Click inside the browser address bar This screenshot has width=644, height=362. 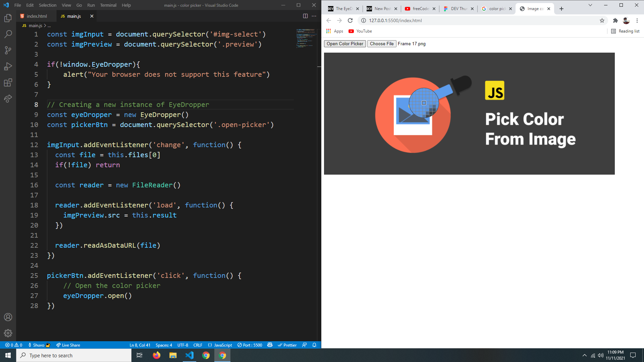436,20
